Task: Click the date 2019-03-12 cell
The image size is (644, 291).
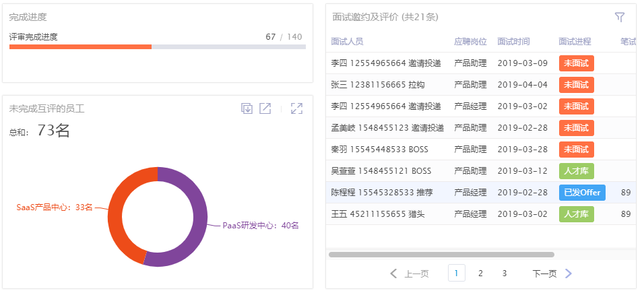Action: (x=523, y=170)
